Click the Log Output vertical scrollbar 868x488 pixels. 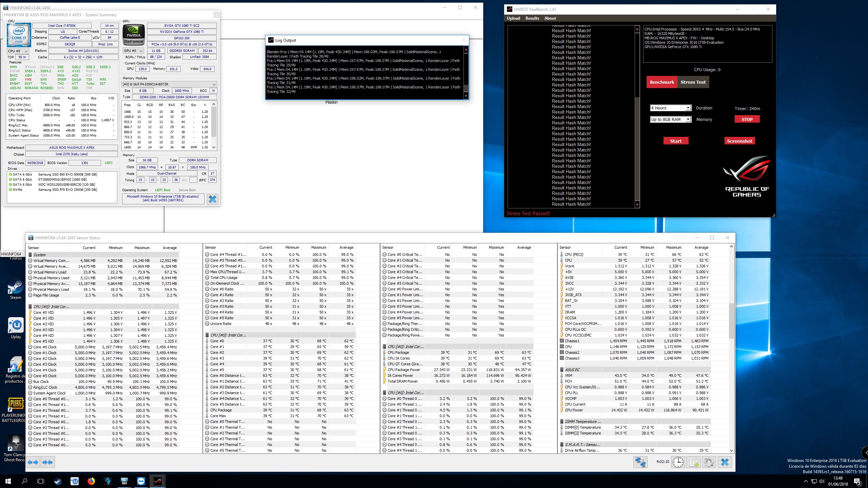coord(466,72)
